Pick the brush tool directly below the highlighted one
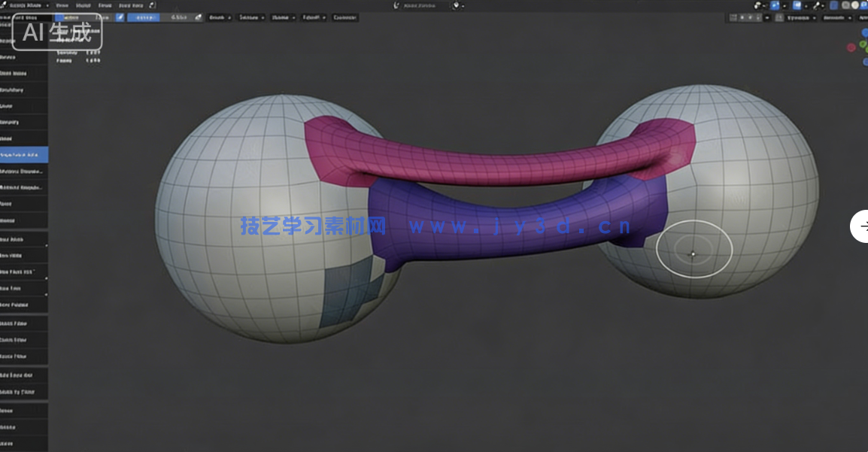The image size is (868, 452). click(x=23, y=170)
